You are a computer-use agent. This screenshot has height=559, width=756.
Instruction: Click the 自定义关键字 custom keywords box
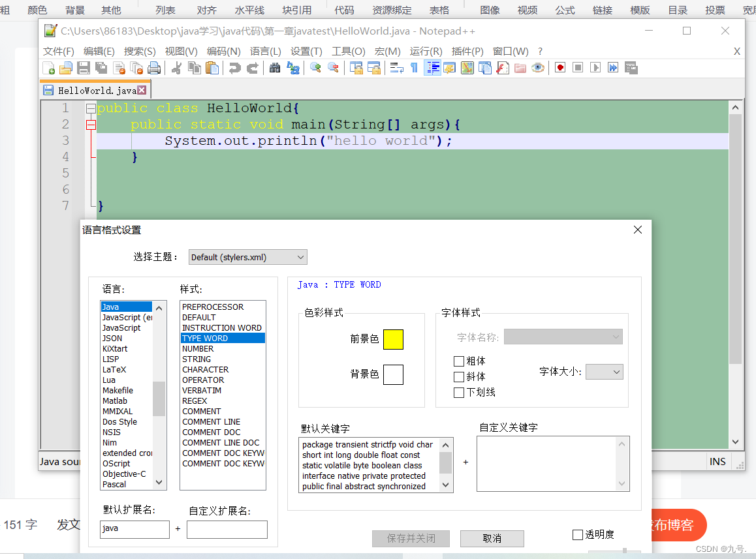pyautogui.click(x=553, y=464)
